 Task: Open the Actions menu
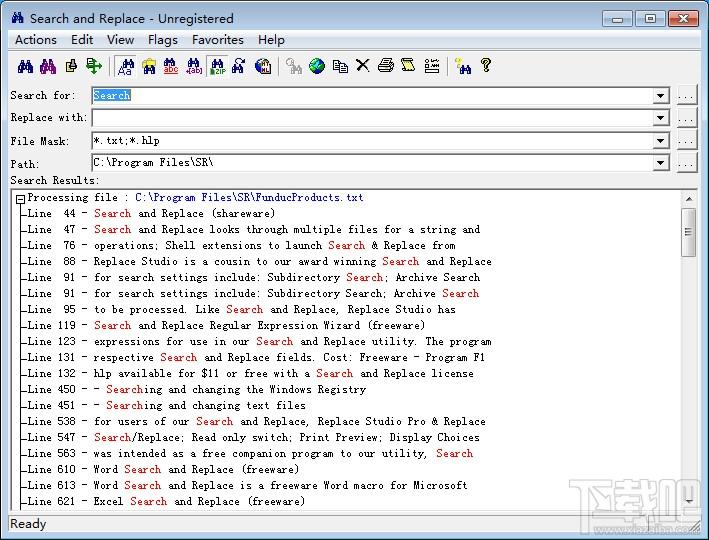36,40
